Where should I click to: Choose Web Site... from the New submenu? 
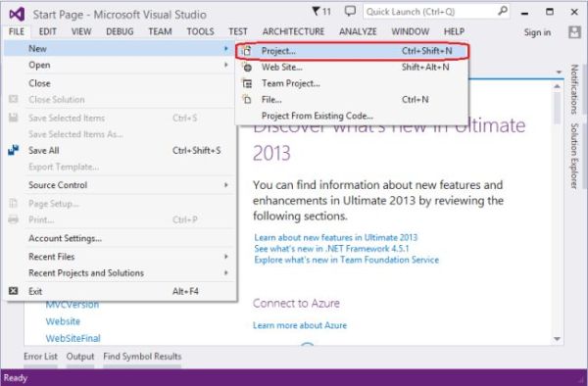tap(353, 68)
